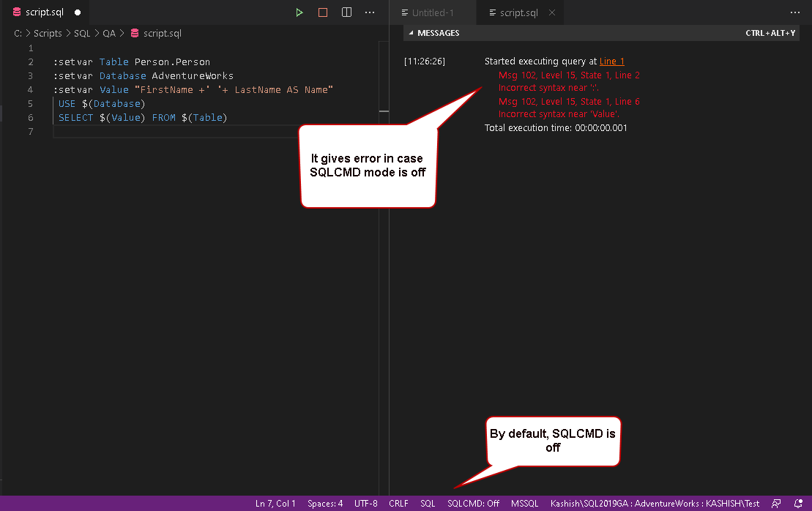The image size is (812, 511).
Task: Expand the QA folder breadcrumb
Action: coord(109,33)
